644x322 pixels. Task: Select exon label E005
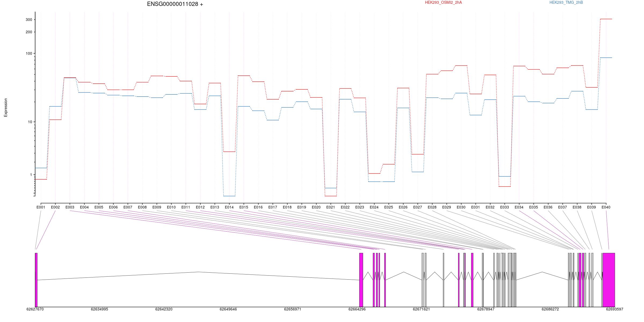(99, 207)
